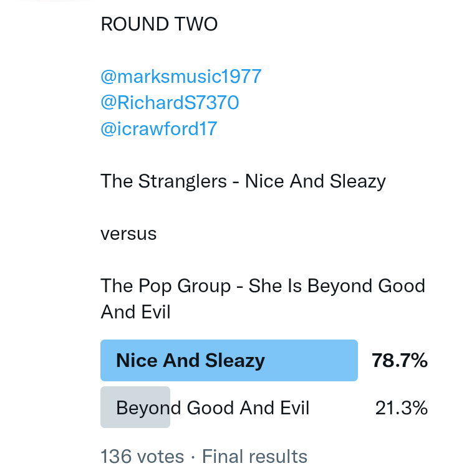Click the 78.7% poll result figure
Image resolution: width=449 pixels, height=476 pixels.
coord(399,360)
